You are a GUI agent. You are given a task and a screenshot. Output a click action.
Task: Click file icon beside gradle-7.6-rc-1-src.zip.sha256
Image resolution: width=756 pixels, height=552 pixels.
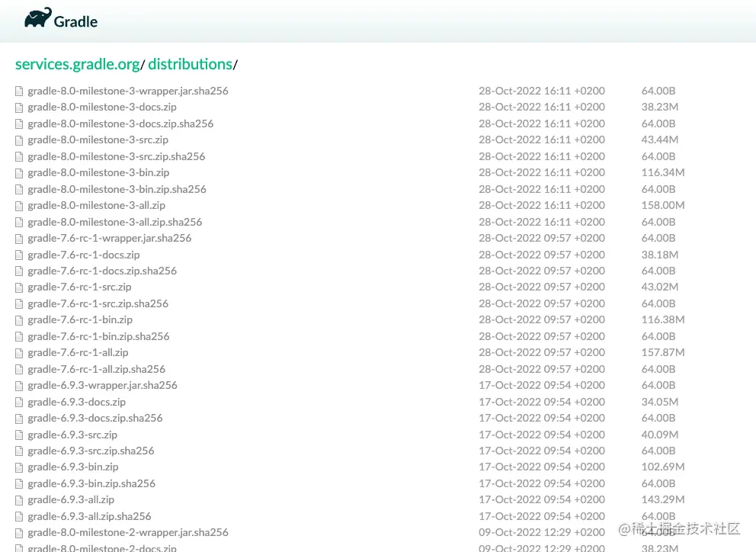(x=19, y=304)
